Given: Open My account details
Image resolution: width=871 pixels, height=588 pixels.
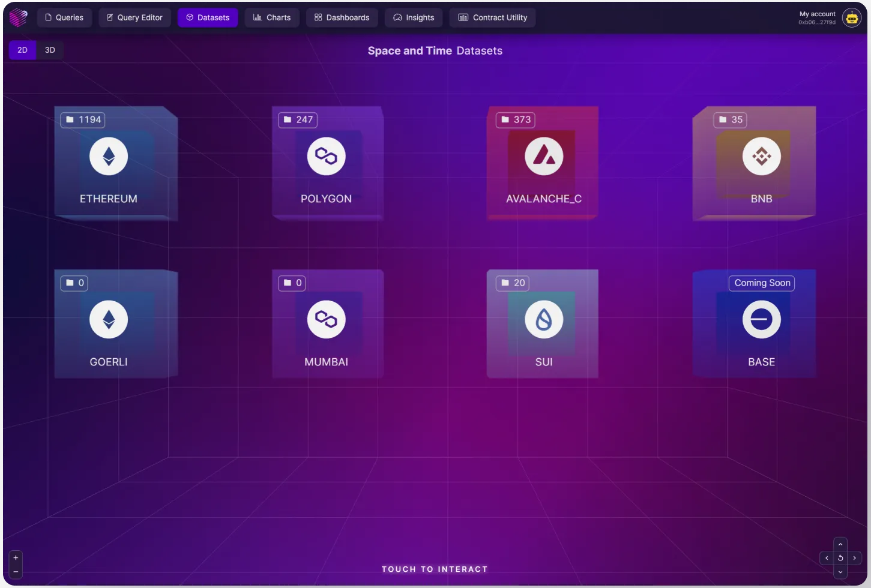Looking at the screenshot, I should click(817, 17).
